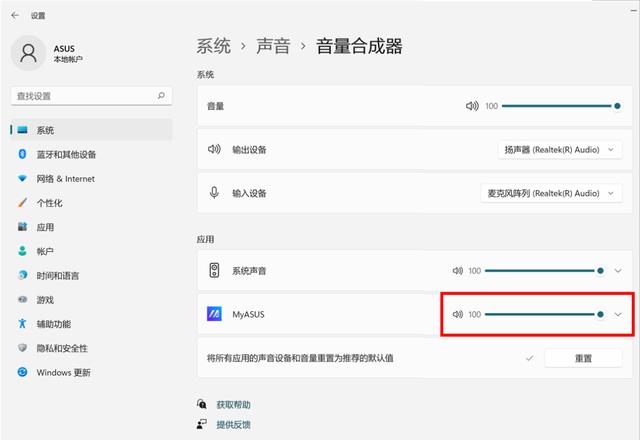Open 辅助功能 settings
Viewport: 640px width, 440px height.
pos(91,324)
